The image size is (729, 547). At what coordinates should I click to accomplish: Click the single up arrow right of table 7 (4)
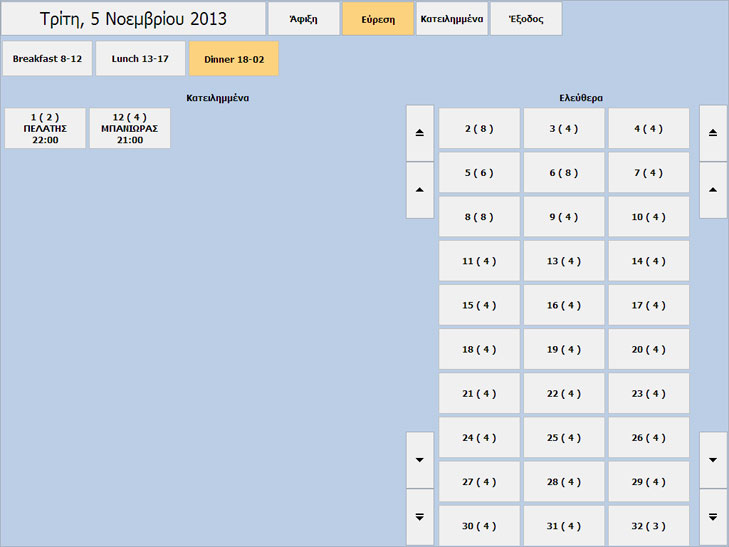713,190
